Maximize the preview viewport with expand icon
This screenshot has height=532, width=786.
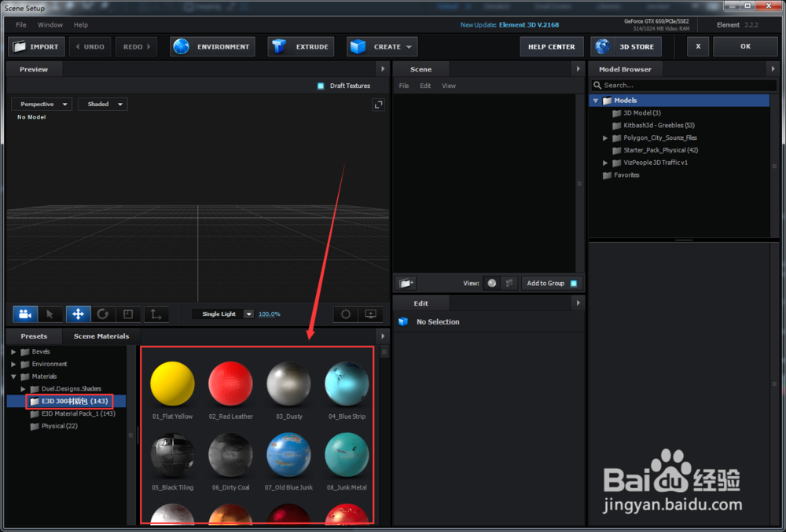[379, 105]
